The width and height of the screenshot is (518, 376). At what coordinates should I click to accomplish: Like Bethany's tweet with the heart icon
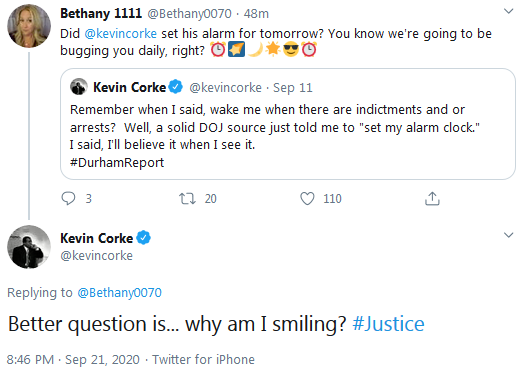[307, 199]
